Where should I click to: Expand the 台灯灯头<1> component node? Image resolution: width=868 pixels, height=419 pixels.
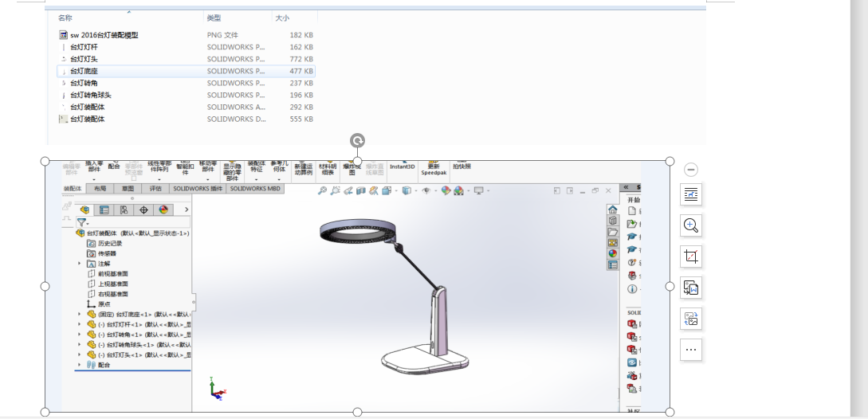pyautogui.click(x=80, y=354)
